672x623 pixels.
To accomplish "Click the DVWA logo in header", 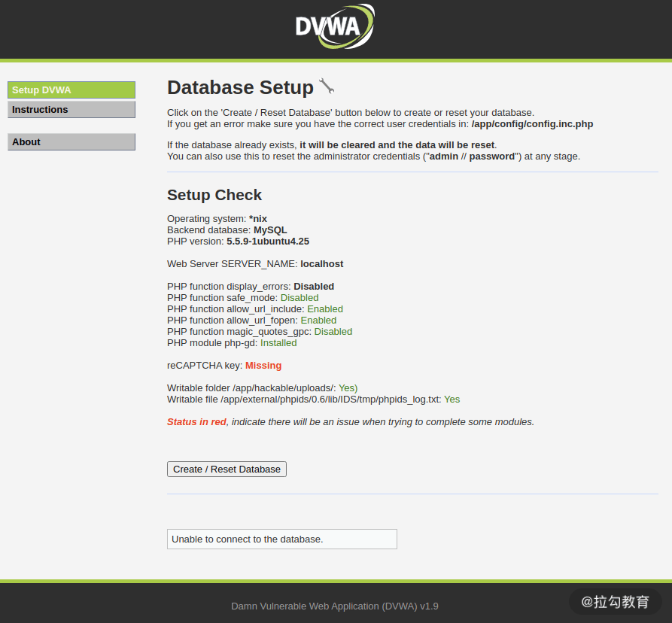I will 335,26.
